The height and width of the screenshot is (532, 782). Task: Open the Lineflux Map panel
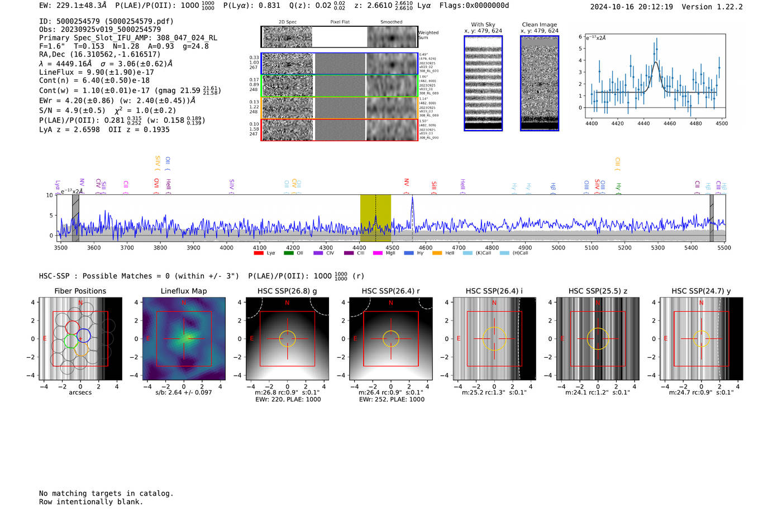click(184, 339)
